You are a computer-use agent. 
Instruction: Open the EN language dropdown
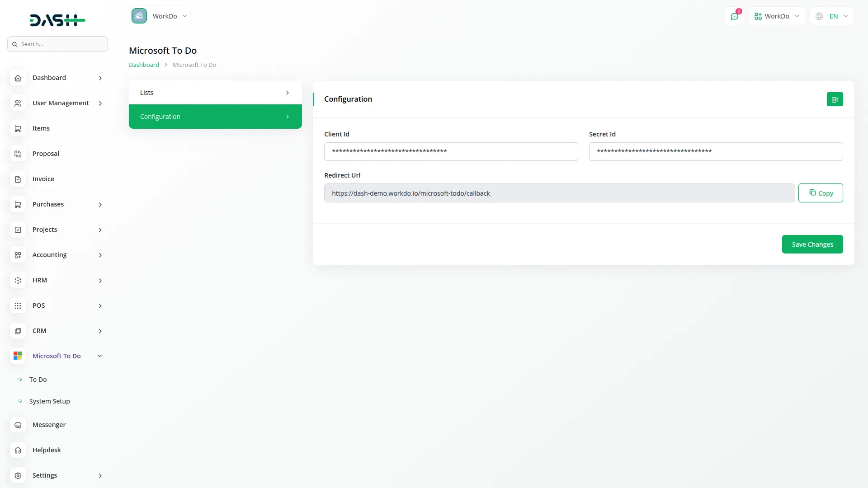coord(832,16)
